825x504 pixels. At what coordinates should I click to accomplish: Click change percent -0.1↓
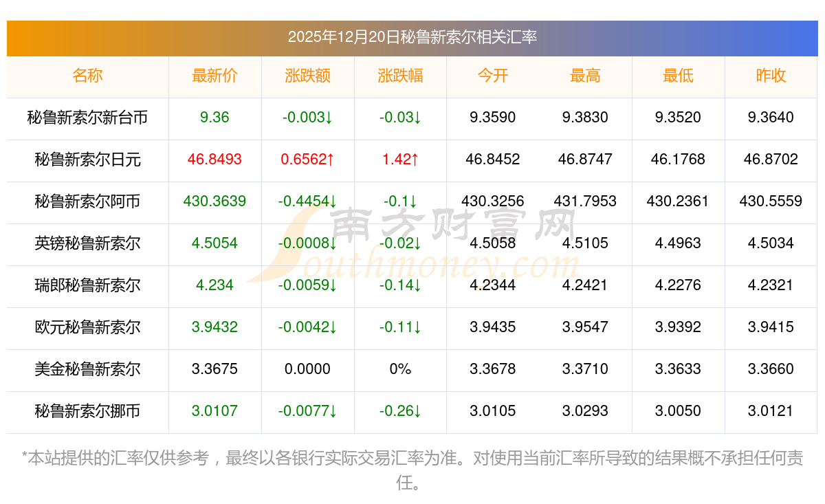click(x=400, y=201)
